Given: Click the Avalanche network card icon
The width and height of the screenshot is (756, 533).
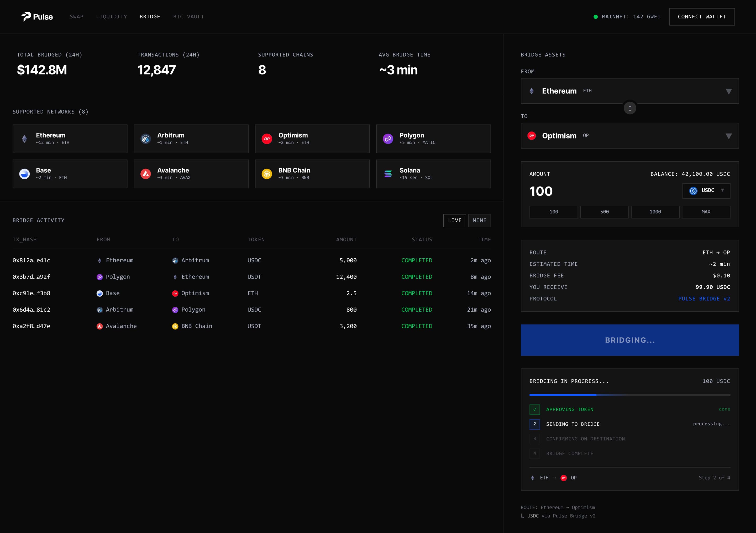Looking at the screenshot, I should point(145,174).
